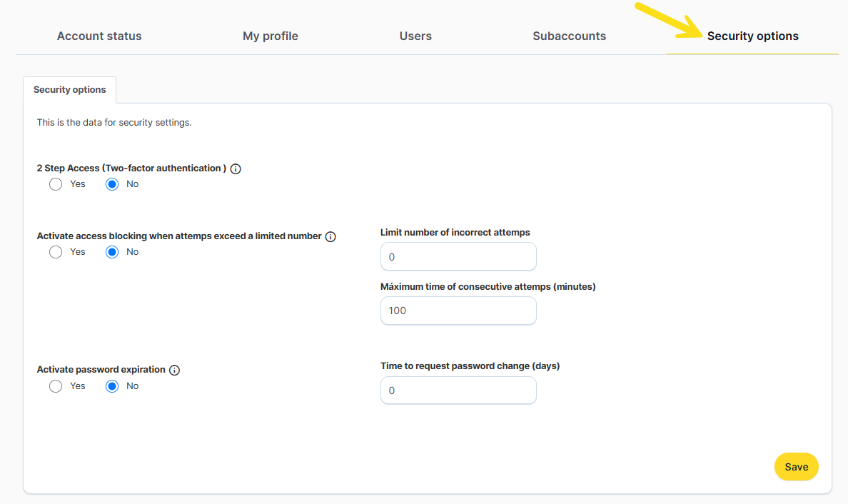The height and width of the screenshot is (504, 848).
Task: Click info icon beside 2 Step Access
Action: tap(236, 169)
